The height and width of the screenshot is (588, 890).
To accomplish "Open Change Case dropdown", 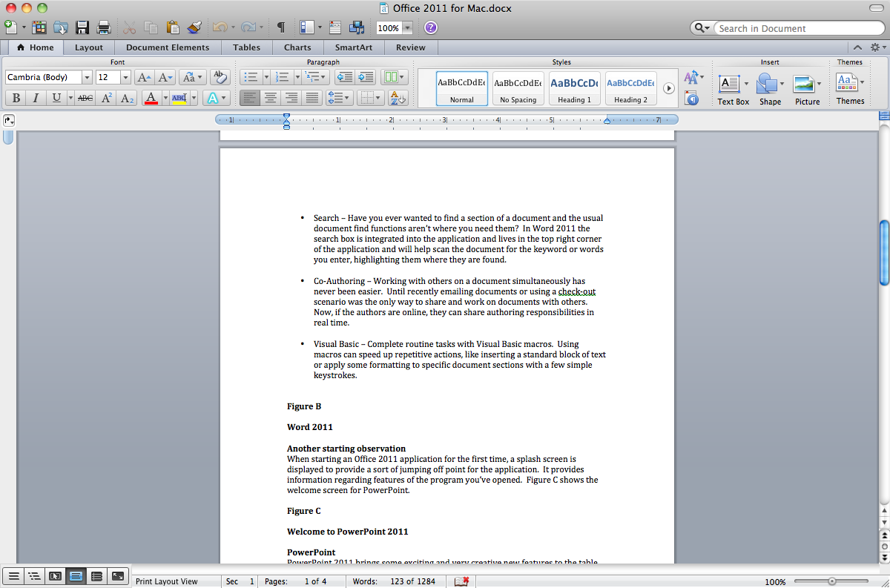I will (x=192, y=77).
